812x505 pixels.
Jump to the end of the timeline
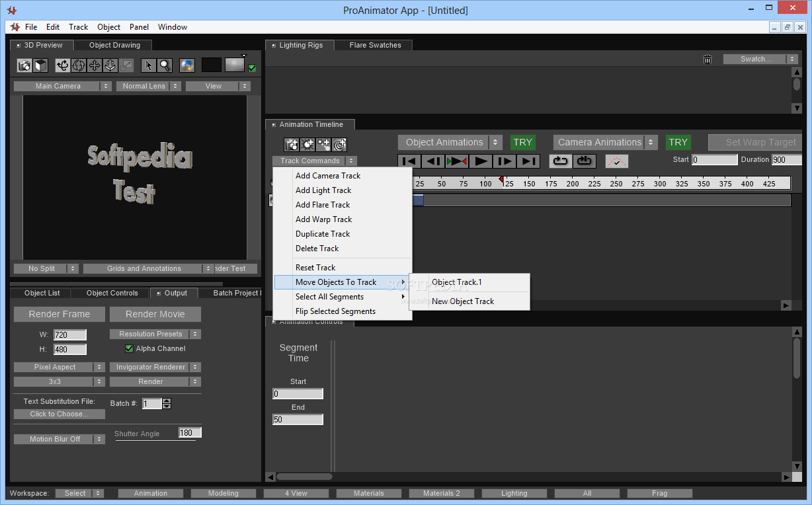point(529,161)
